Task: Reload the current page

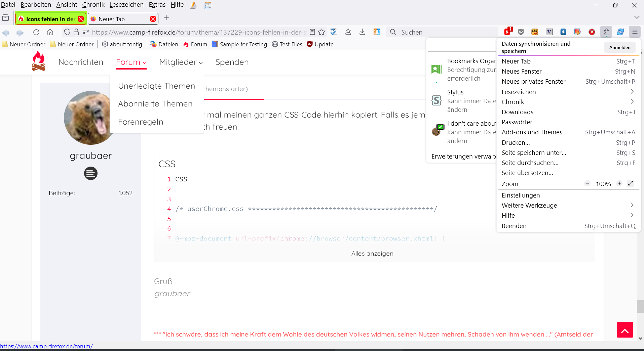Action: point(36,32)
